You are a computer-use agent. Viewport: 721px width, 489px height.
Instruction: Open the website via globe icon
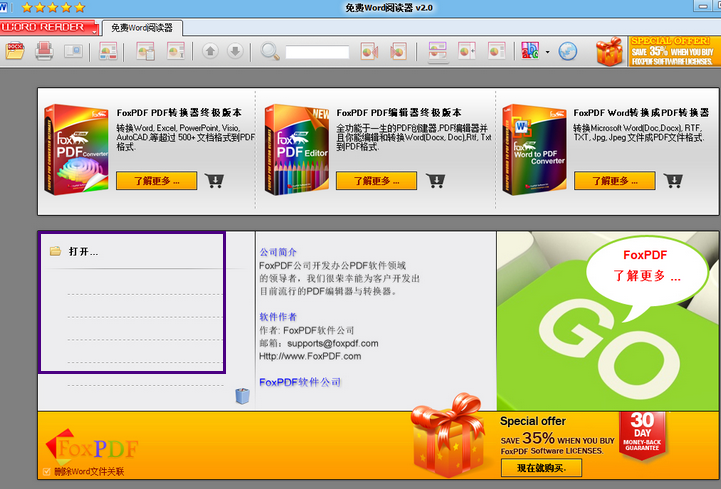(568, 51)
